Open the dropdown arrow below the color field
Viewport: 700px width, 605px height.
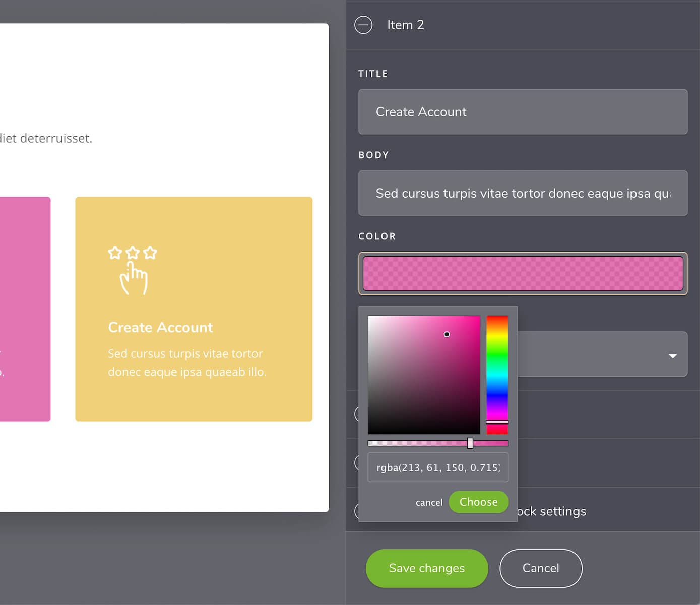coord(672,356)
